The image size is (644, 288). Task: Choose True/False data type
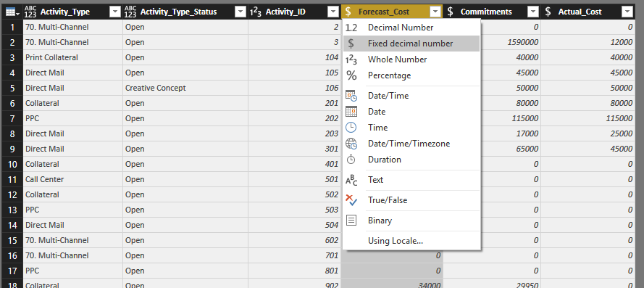tap(411, 200)
